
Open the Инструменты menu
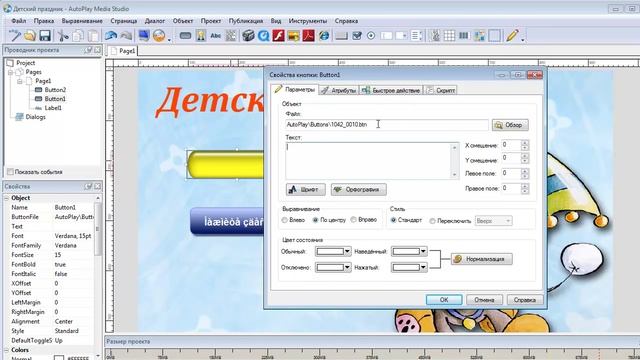[x=308, y=21]
